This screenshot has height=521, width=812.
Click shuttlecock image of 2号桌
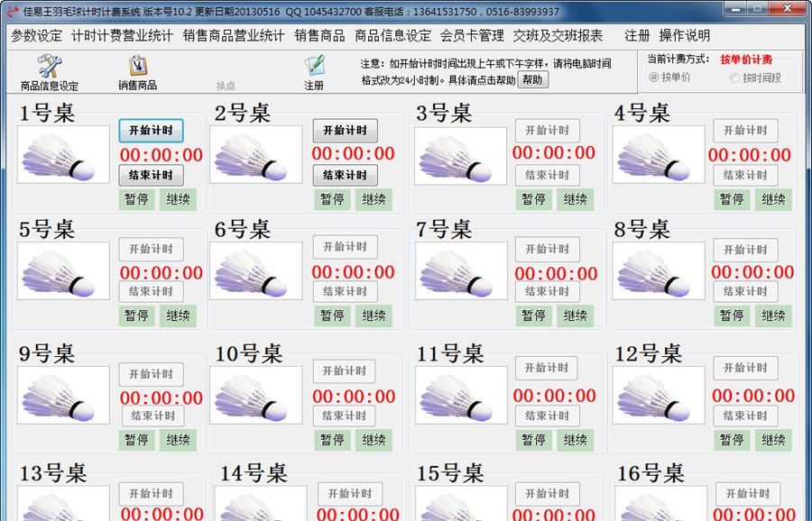click(256, 154)
